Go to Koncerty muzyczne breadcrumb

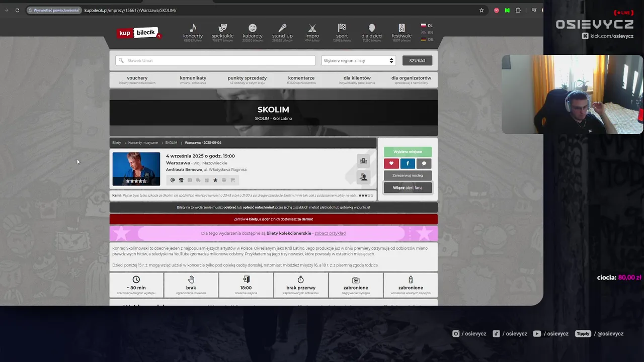[143, 143]
